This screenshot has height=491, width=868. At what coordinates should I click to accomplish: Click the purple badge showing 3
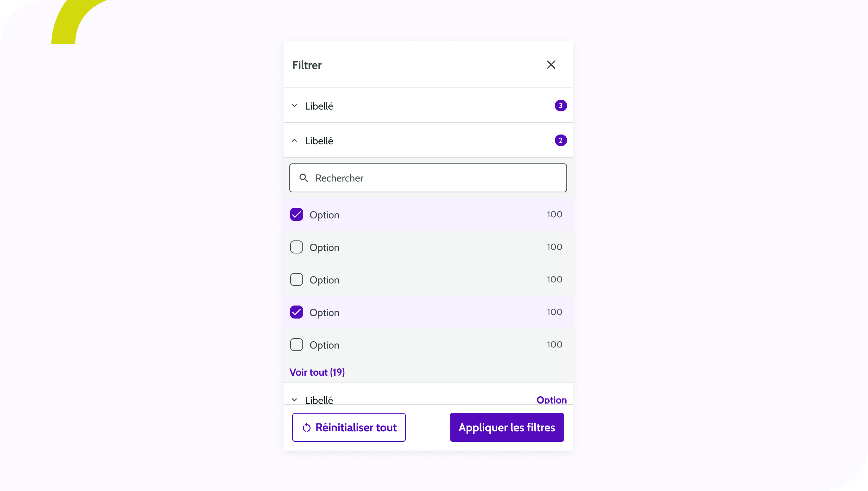(561, 106)
